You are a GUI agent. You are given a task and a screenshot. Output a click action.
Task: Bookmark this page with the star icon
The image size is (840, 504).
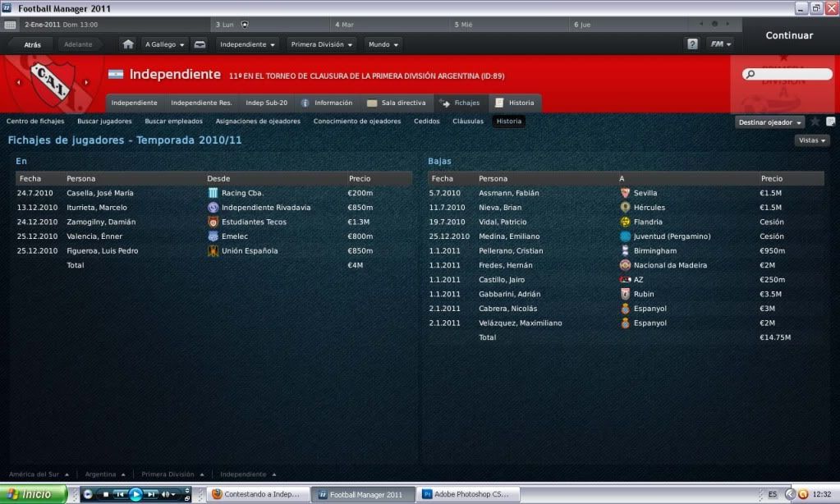click(x=815, y=121)
